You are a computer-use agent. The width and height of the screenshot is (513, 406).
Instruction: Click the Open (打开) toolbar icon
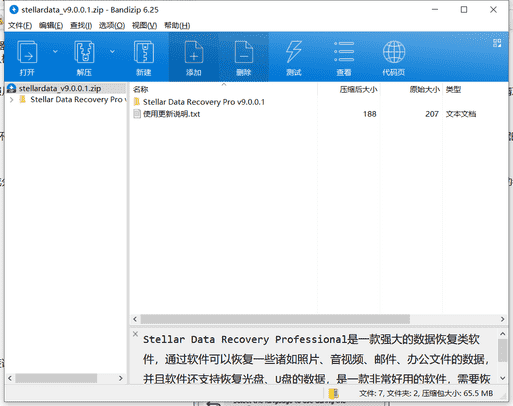click(27, 52)
